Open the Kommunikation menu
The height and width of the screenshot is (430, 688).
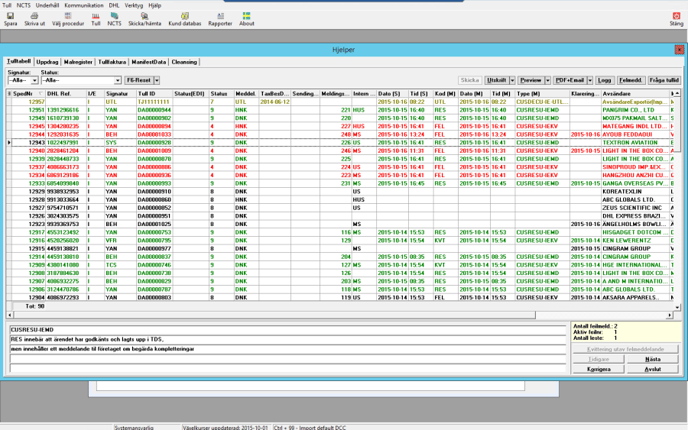84,5
